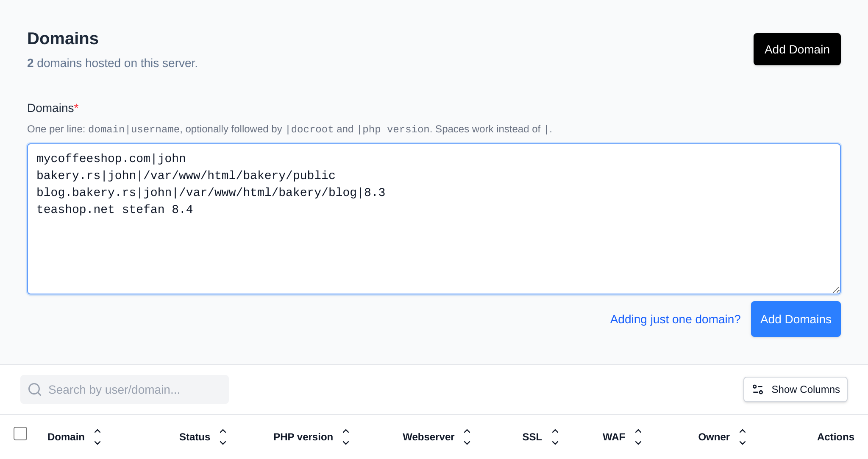Focus the Search by user/domain field
The height and width of the screenshot is (459, 868).
click(x=125, y=389)
